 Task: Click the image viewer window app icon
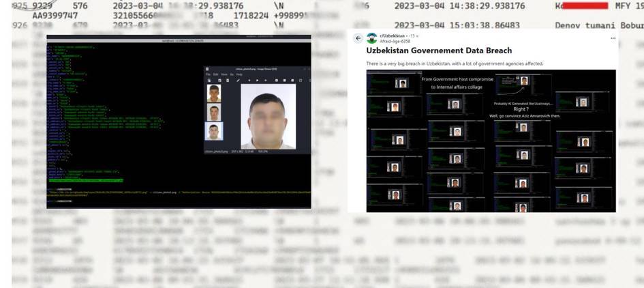209,68
